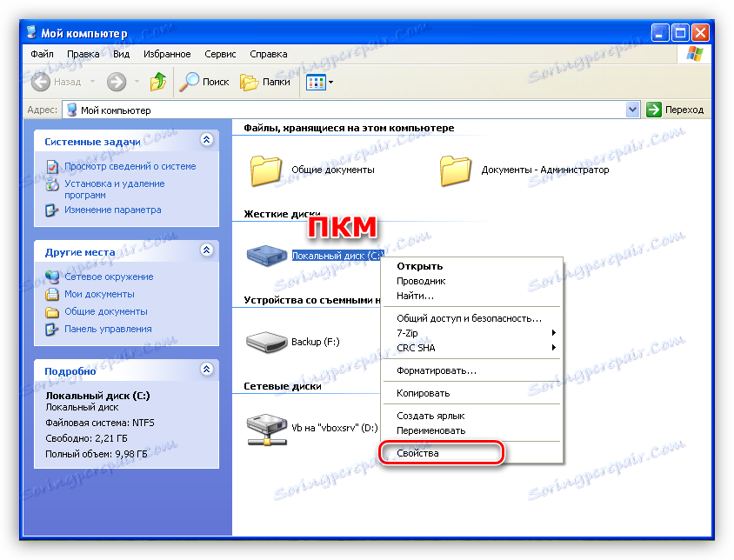Choose Общий доступ и безопасность...
734x560 pixels.
tap(472, 318)
